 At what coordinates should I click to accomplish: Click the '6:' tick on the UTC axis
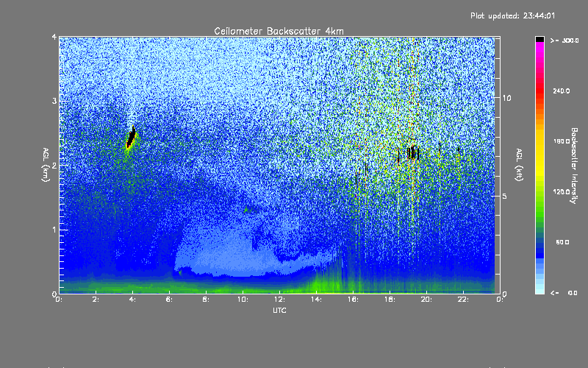(170, 300)
